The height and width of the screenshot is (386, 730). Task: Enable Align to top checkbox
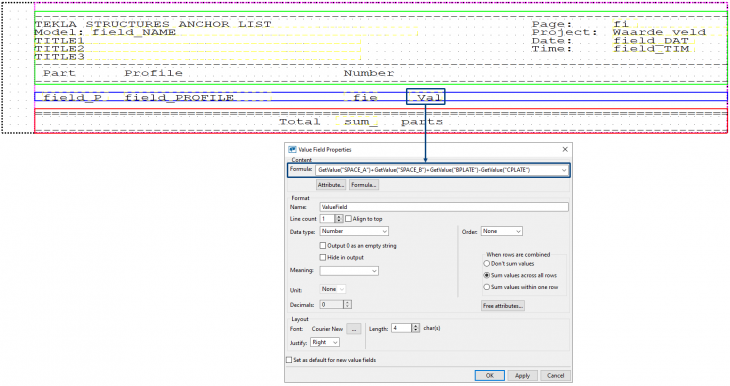(x=348, y=219)
